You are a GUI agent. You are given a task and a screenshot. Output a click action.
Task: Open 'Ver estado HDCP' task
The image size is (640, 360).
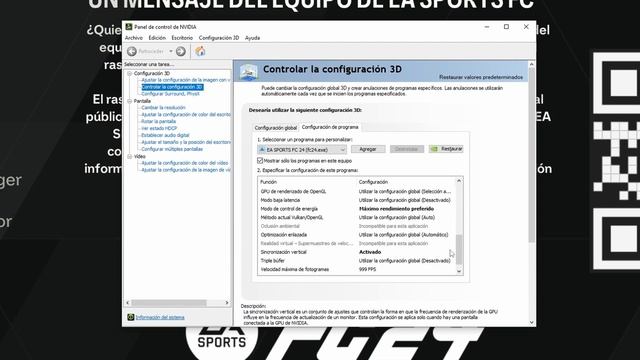coord(159,128)
